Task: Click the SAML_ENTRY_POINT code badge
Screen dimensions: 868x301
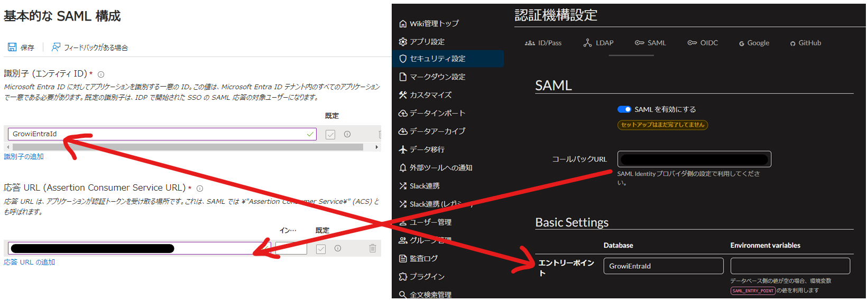Action: (753, 291)
